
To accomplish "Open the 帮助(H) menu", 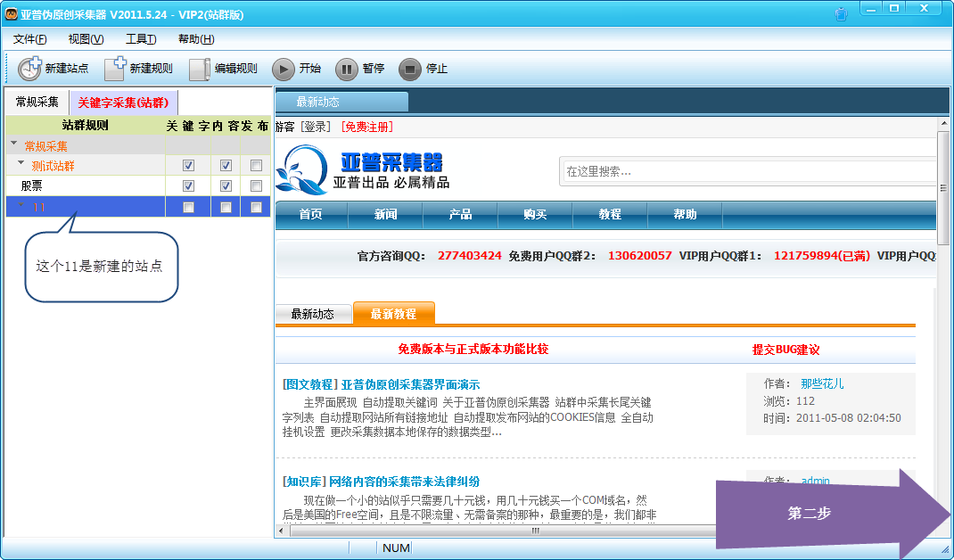I will [196, 39].
